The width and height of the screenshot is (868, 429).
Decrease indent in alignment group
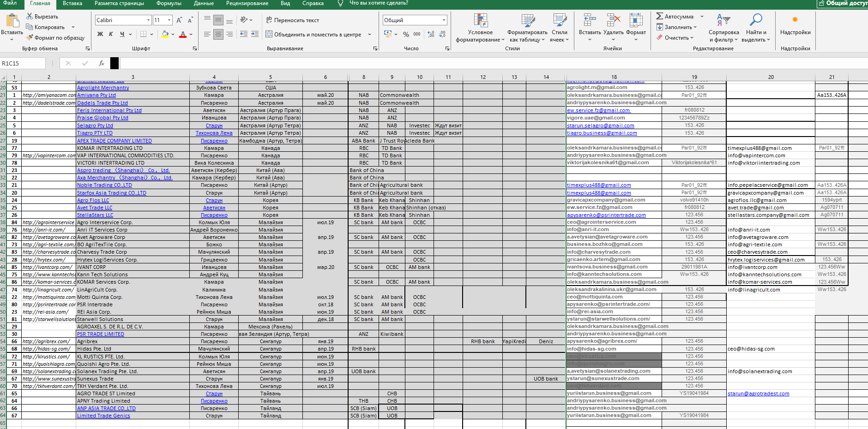tap(244, 34)
